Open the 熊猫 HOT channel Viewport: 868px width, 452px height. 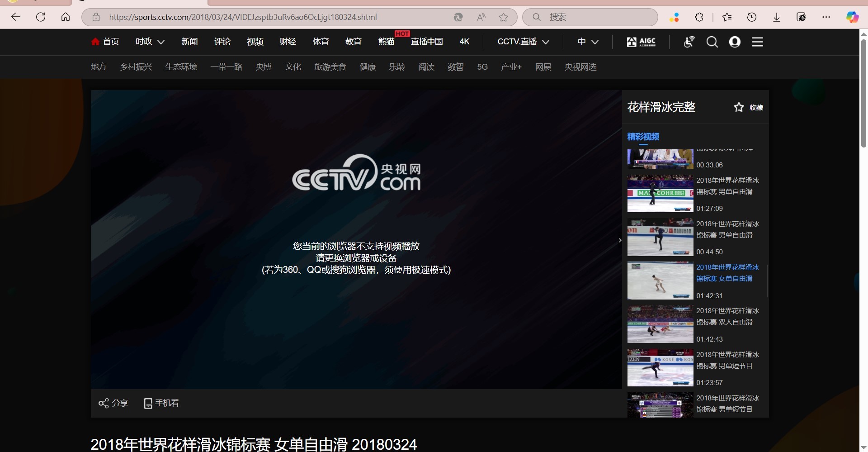point(387,42)
